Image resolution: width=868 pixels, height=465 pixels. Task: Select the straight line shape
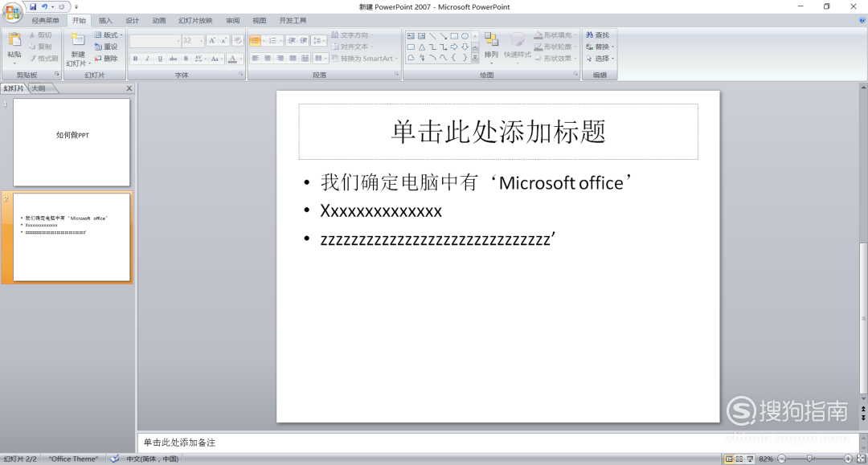432,36
